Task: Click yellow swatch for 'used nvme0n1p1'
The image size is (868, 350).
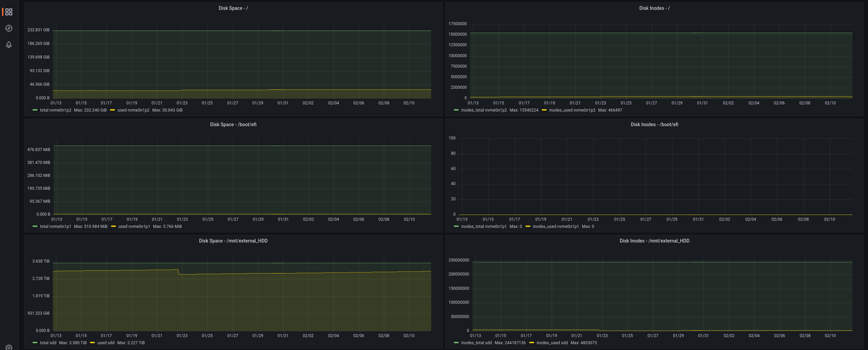Action: tap(113, 226)
